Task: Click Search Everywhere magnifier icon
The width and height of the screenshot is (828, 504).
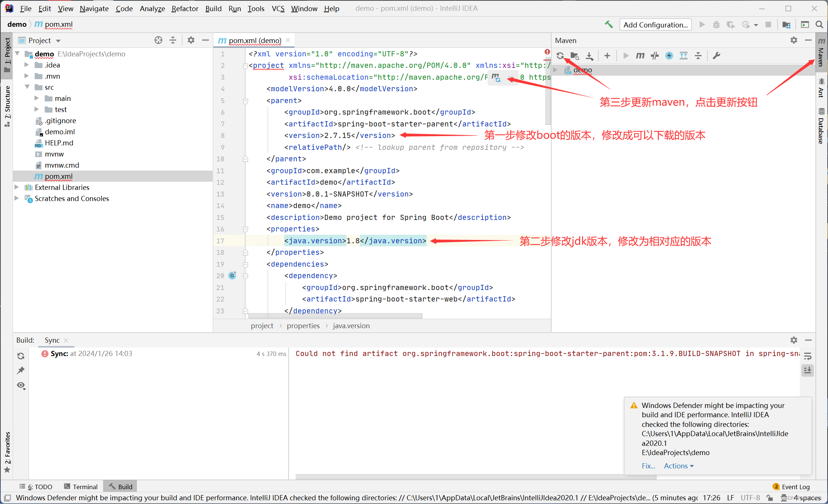Action: click(819, 24)
